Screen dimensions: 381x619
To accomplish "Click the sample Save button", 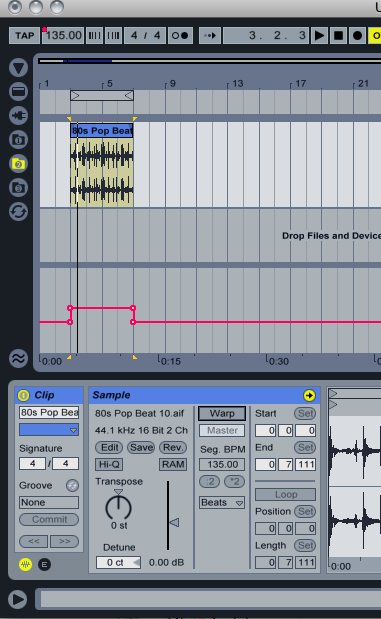I will pyautogui.click(x=141, y=447).
